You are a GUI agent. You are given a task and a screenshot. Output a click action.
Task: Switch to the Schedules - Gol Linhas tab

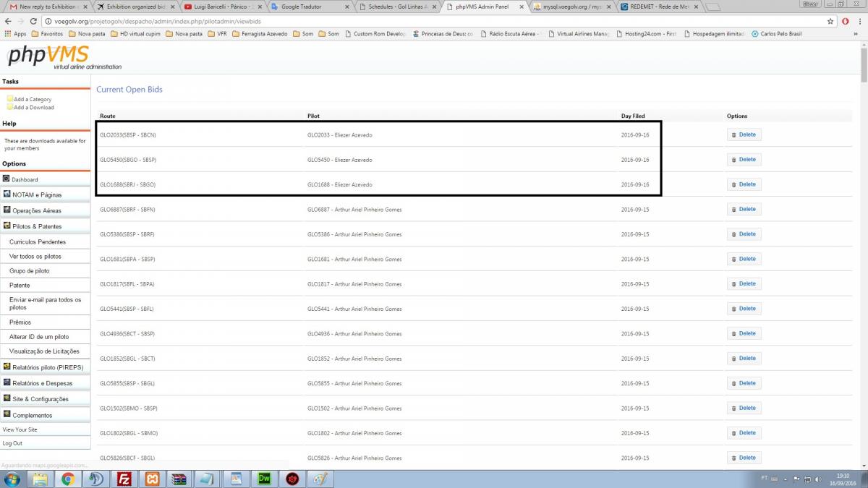pos(396,7)
